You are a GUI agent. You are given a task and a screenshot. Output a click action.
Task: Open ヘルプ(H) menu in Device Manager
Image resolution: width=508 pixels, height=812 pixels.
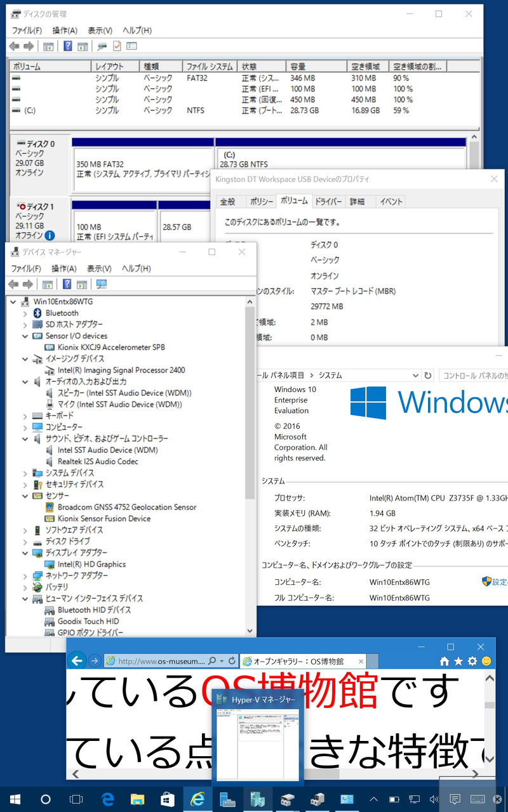(x=137, y=268)
